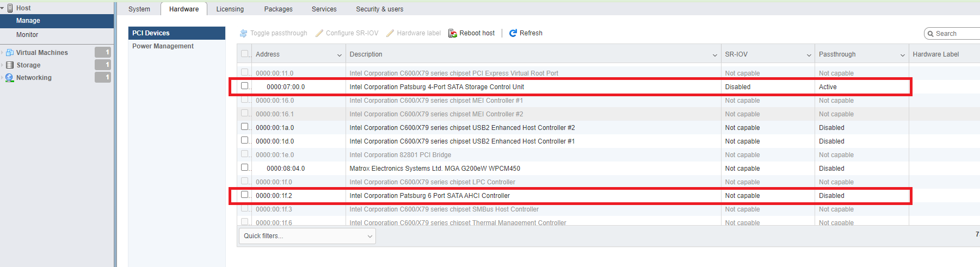Expand the Networking tree node

(x=2, y=78)
